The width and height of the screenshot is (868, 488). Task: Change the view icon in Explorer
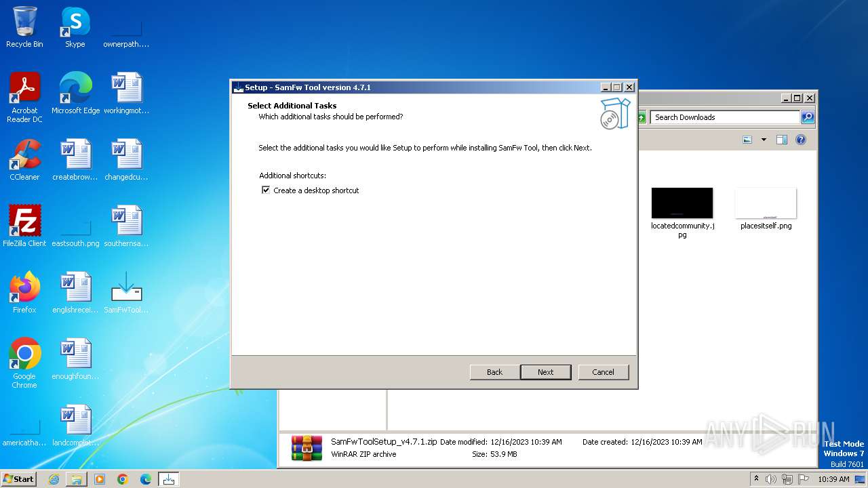point(747,140)
